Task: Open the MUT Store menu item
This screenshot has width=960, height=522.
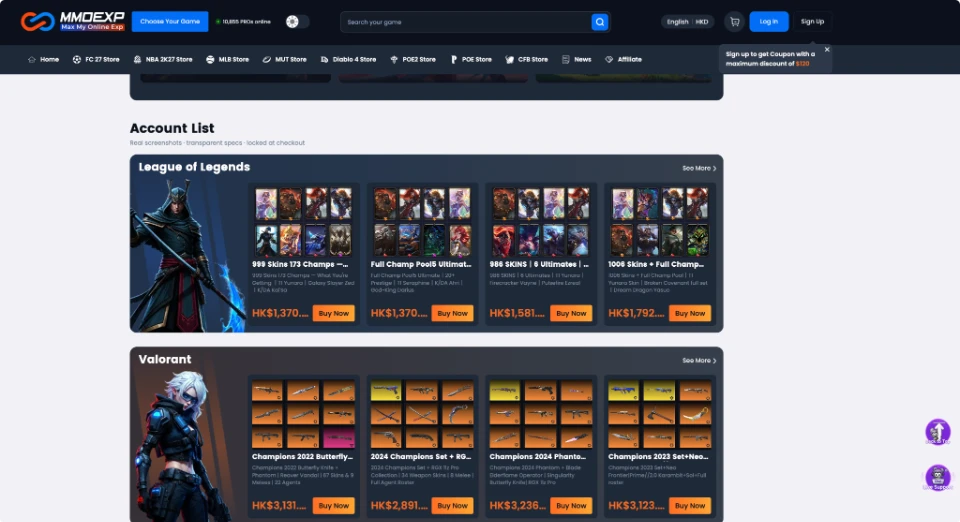Action: click(284, 59)
